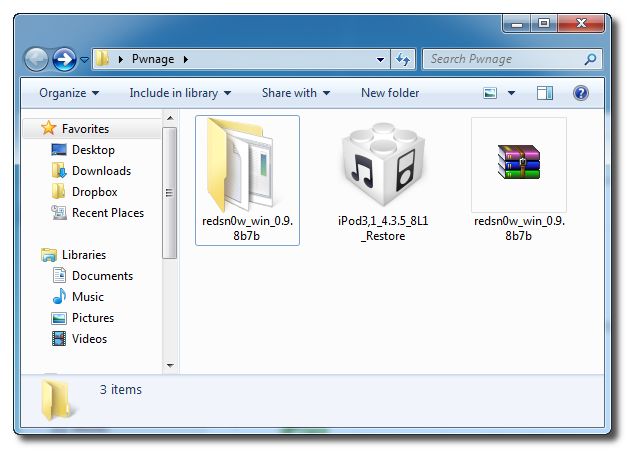The height and width of the screenshot is (449, 626).
Task: Click the Libraries folder icon
Action: (49, 255)
